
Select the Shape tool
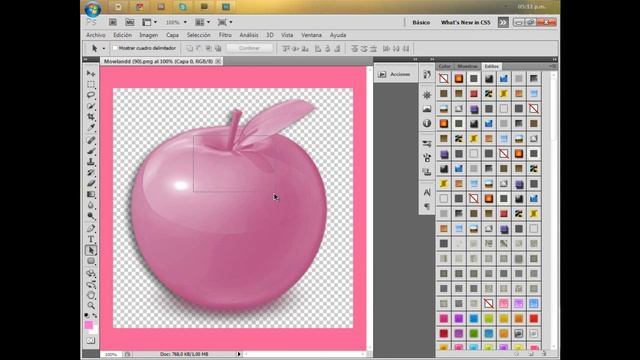pos(91,261)
